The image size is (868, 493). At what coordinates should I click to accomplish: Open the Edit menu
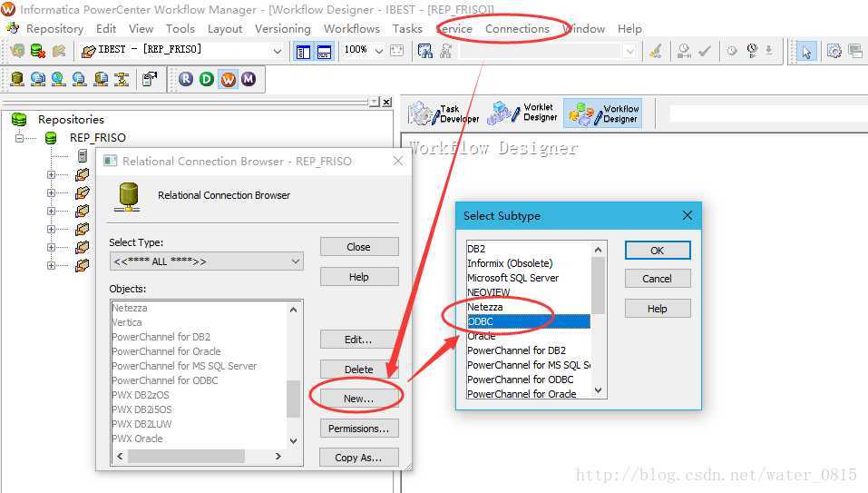(x=106, y=29)
